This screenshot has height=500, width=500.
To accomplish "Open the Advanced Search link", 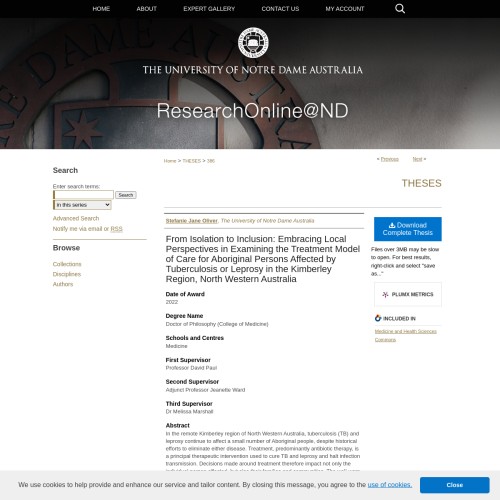I will [x=76, y=218].
